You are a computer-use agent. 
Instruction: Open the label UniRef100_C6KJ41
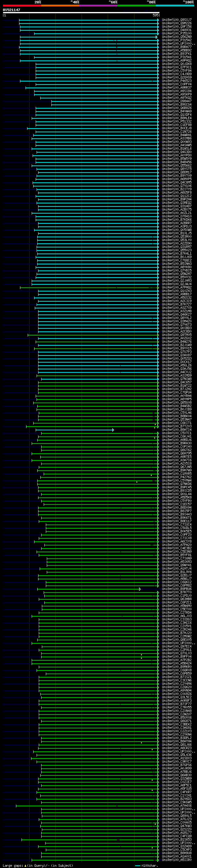177,436
